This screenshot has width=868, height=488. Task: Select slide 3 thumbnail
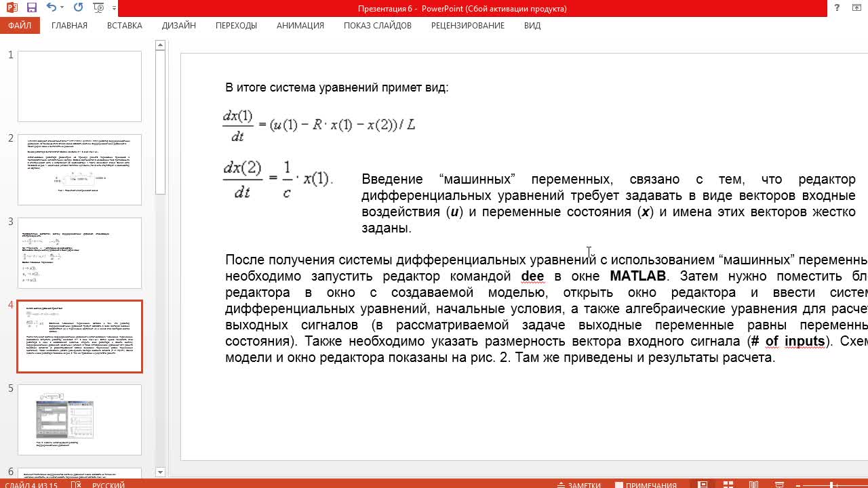pos(79,253)
